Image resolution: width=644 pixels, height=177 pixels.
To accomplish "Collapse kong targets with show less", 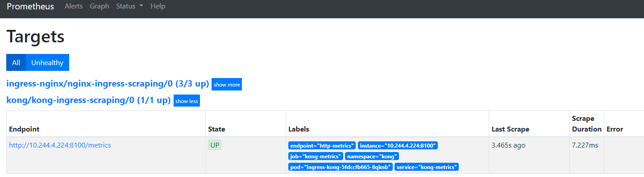I will pyautogui.click(x=187, y=101).
